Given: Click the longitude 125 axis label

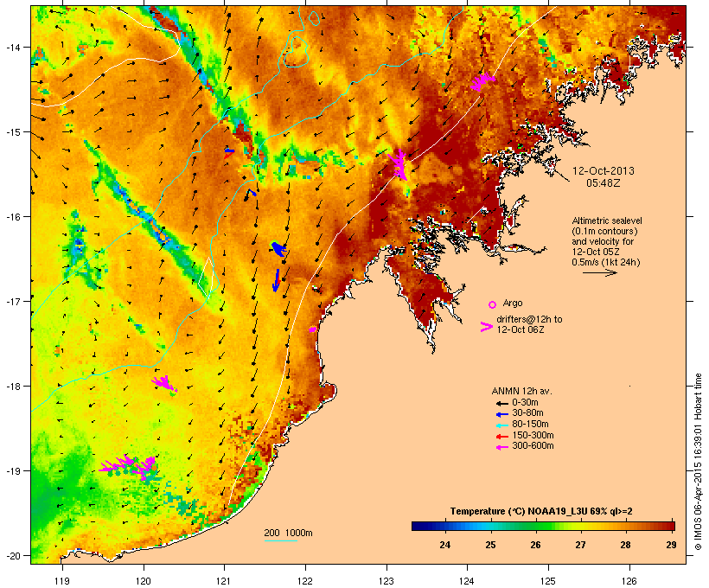Looking at the screenshot, I should pos(548,581).
